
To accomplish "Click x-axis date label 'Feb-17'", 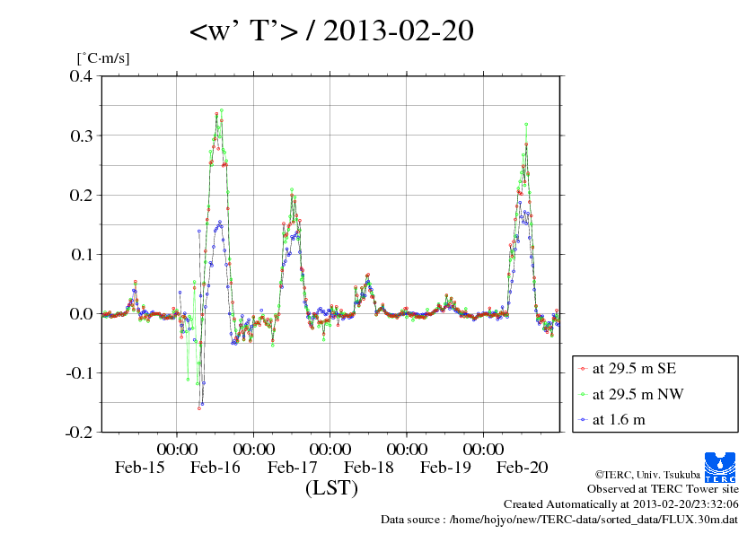I will pos(292,467).
